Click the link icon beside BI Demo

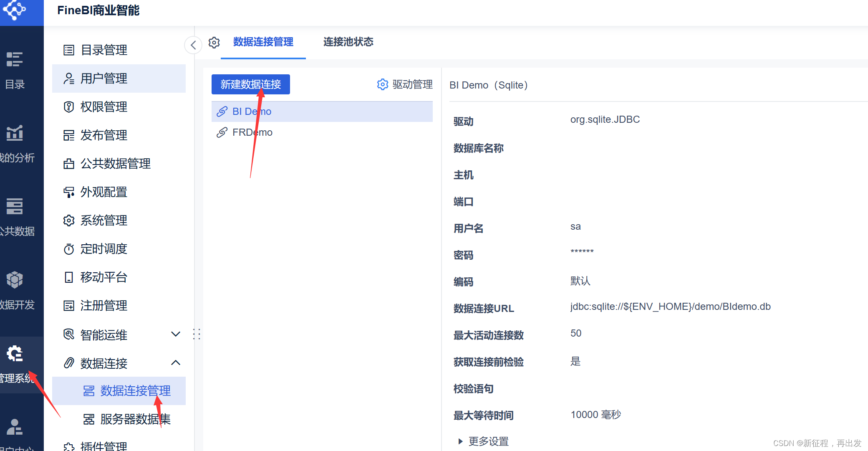click(222, 111)
